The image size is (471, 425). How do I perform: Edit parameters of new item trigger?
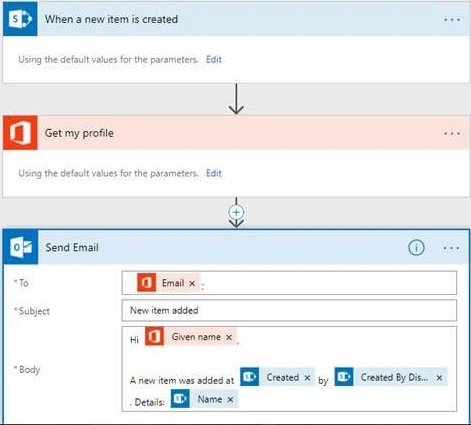214,59
